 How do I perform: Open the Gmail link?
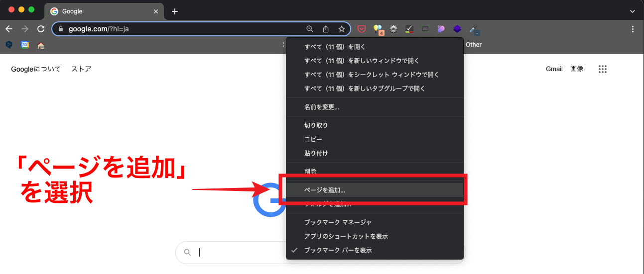554,69
